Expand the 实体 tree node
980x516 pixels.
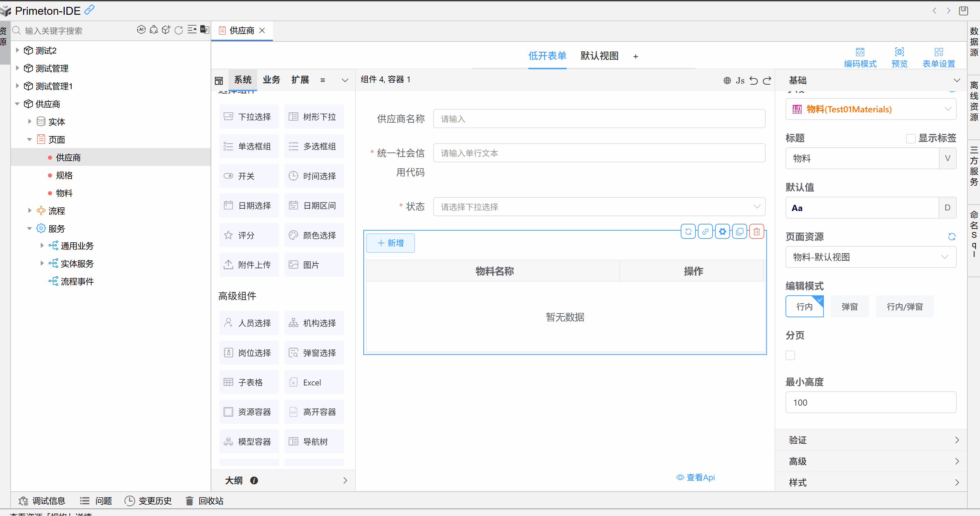coord(30,121)
